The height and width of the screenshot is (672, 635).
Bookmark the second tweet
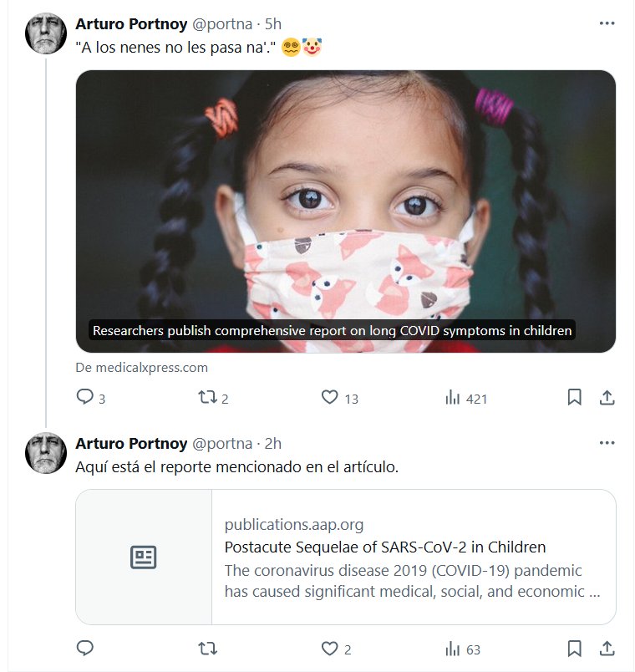[x=574, y=649]
